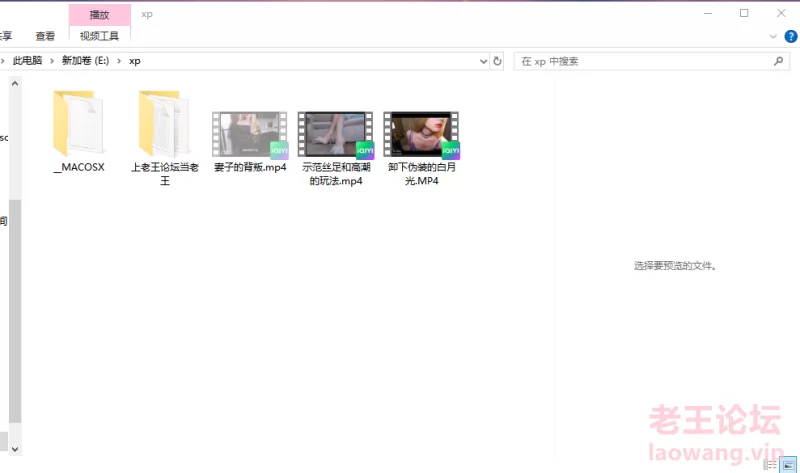The image size is (800, 473).
Task: Select the 卸下伪装的白月光.MP4 video thumbnail
Action: (x=421, y=134)
